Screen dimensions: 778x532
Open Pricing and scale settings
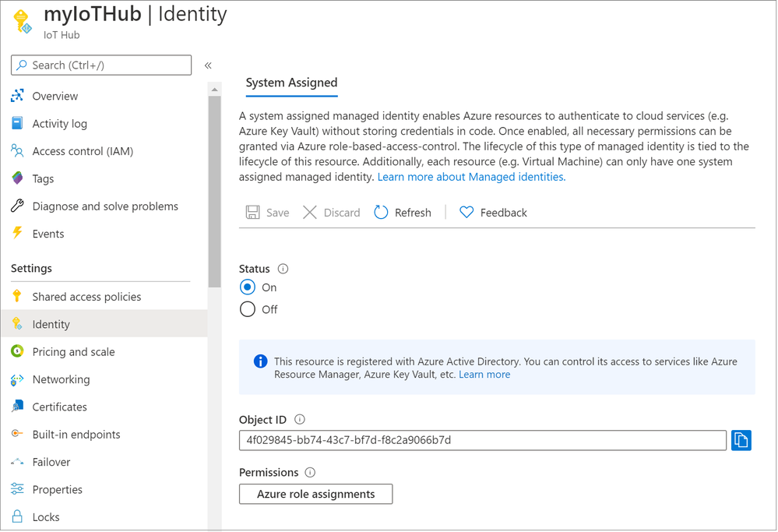(73, 352)
